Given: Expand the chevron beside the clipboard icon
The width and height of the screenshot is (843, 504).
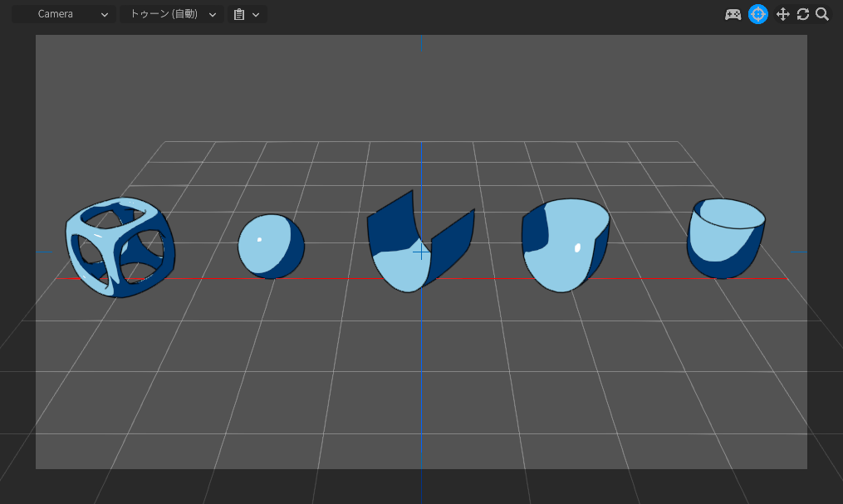Looking at the screenshot, I should click(x=256, y=14).
